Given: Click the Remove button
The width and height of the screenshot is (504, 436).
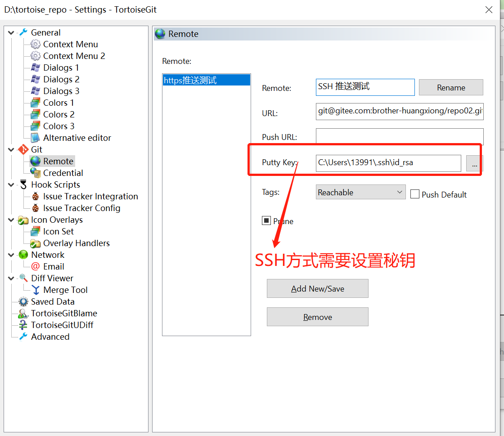Looking at the screenshot, I should pos(317,317).
